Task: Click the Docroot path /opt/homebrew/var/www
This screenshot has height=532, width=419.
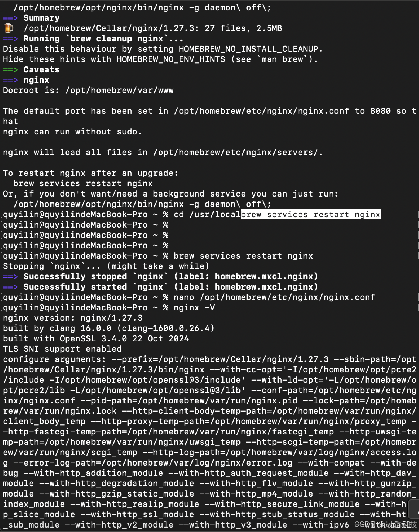Action: [x=119, y=91]
